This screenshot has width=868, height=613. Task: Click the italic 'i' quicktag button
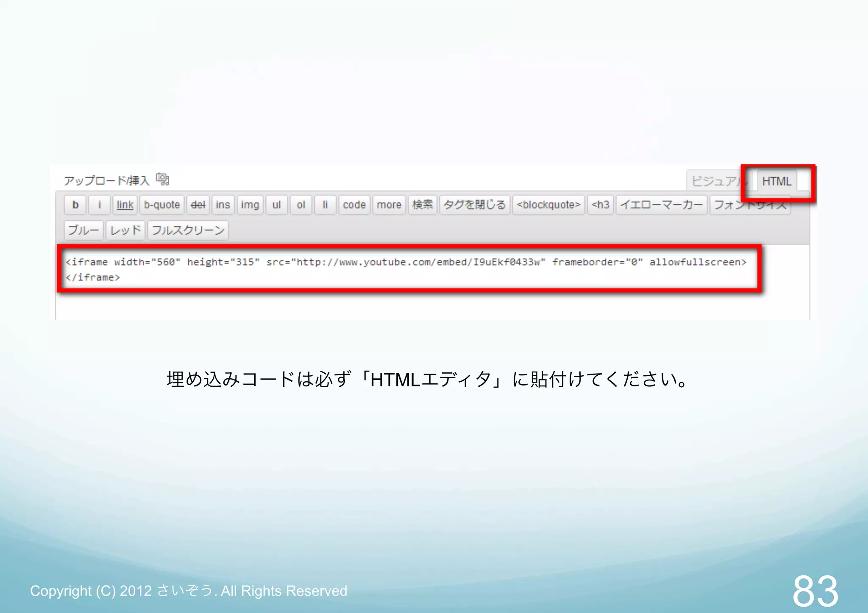pos(100,205)
